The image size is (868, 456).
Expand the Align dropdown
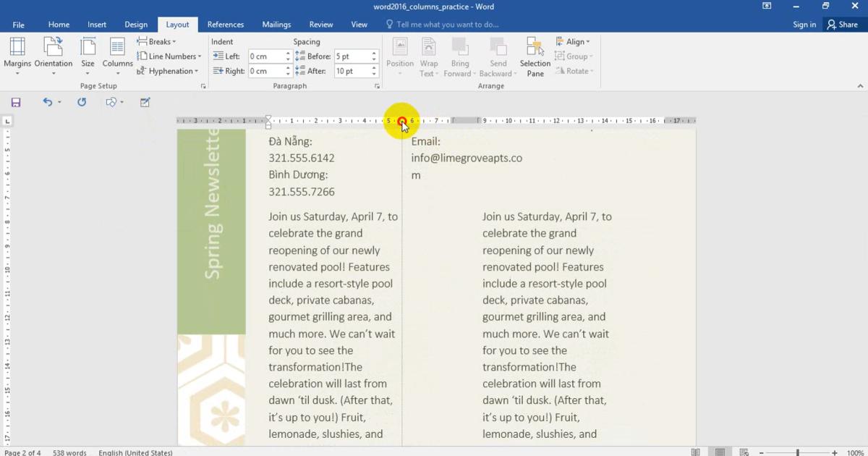[573, 41]
